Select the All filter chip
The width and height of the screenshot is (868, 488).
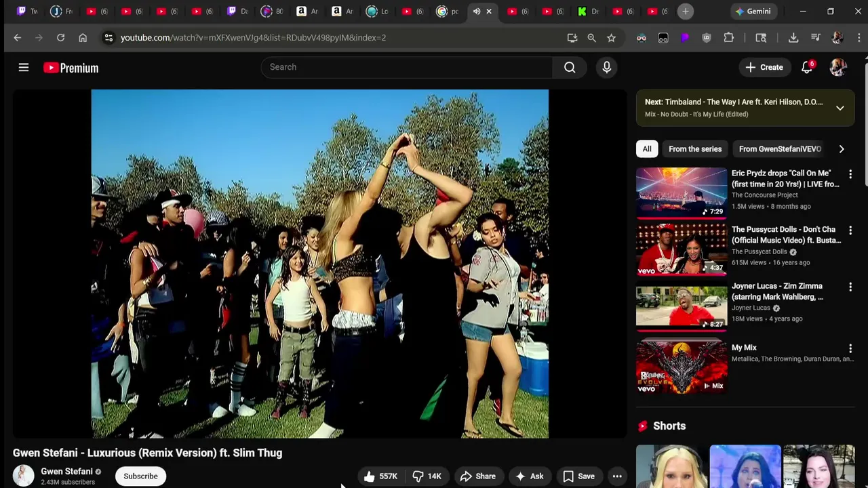click(x=647, y=149)
